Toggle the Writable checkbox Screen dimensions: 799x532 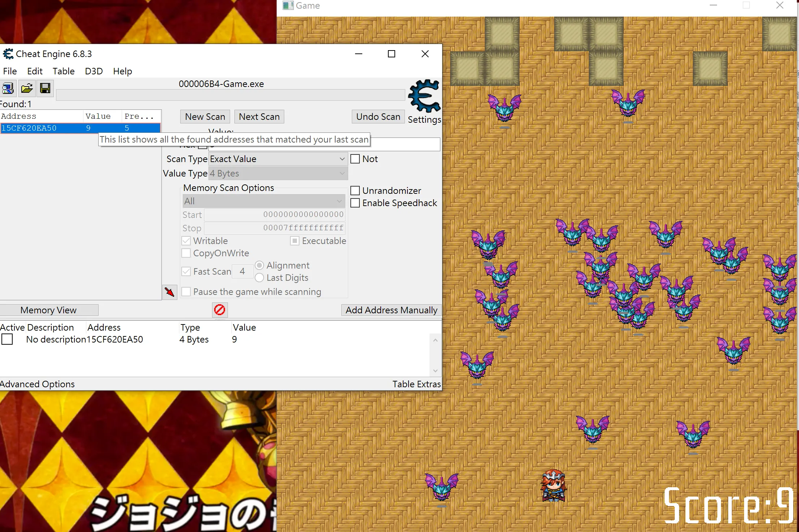point(186,241)
